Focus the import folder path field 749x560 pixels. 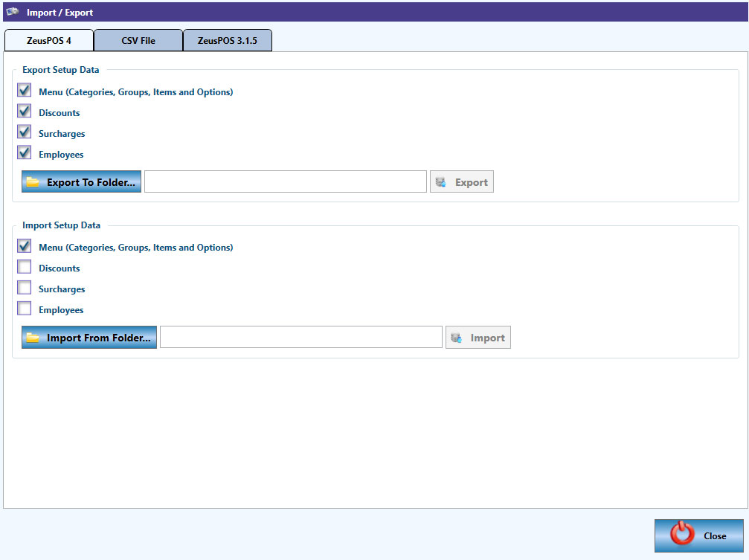(x=301, y=338)
